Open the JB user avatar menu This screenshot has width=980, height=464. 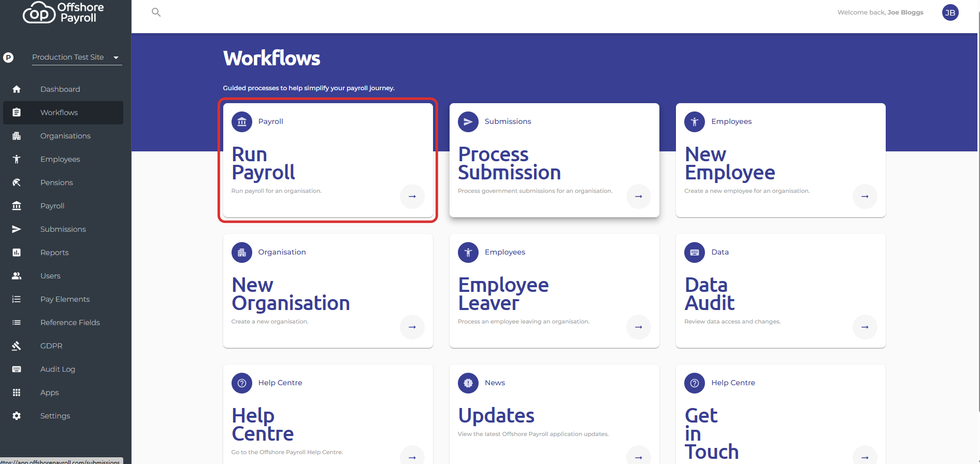pos(950,12)
